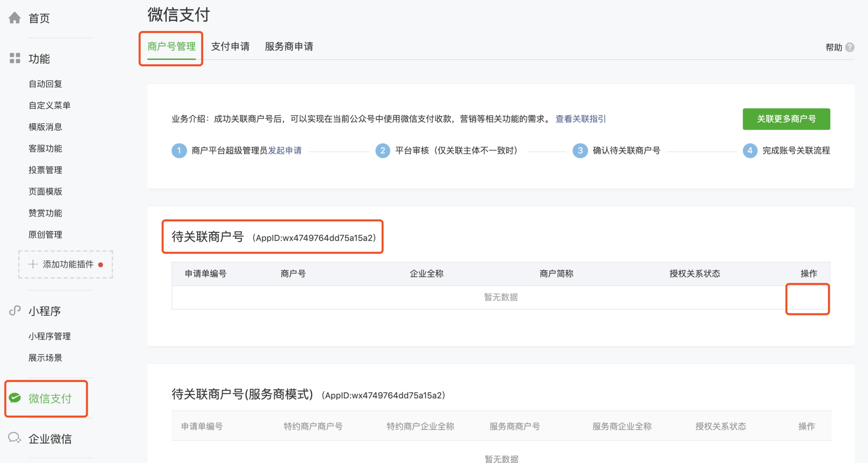868x463 pixels.
Task: Click 操作 header in 服务商模式 table
Action: tap(807, 426)
